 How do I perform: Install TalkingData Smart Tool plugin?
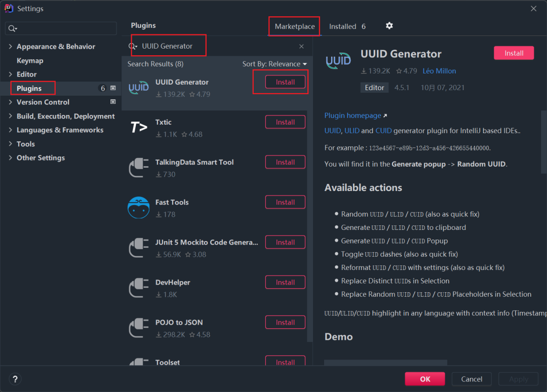tap(285, 162)
